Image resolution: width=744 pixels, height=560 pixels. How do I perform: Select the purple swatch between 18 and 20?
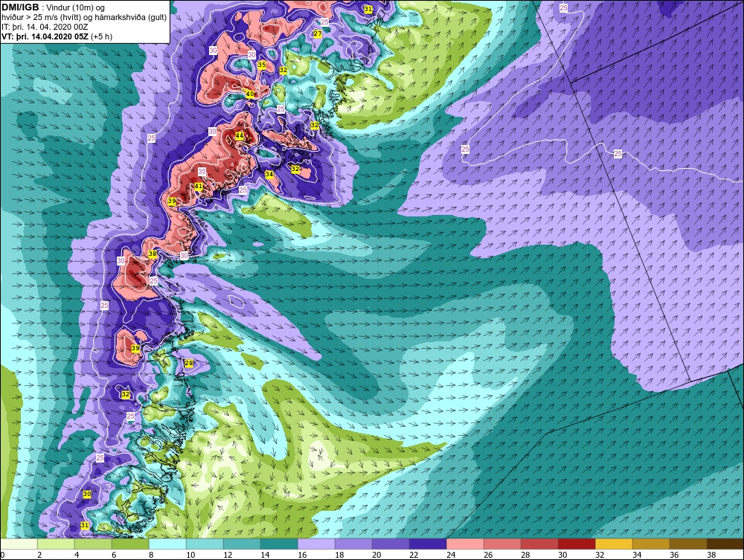[353, 544]
